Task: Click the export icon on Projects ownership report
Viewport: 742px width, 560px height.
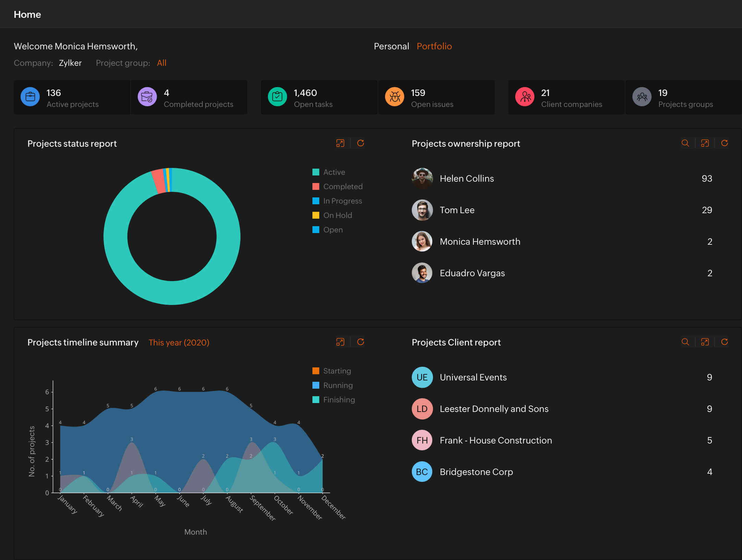Action: tap(704, 144)
